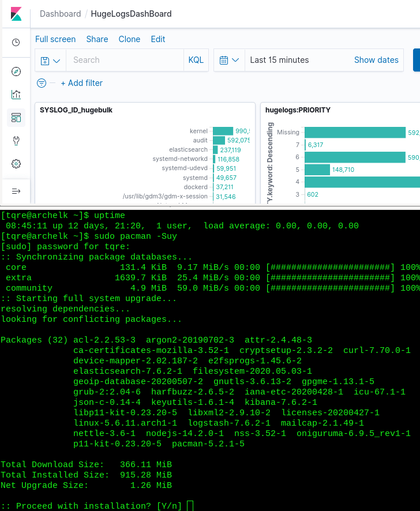Open saved queries dropdown

[50, 61]
